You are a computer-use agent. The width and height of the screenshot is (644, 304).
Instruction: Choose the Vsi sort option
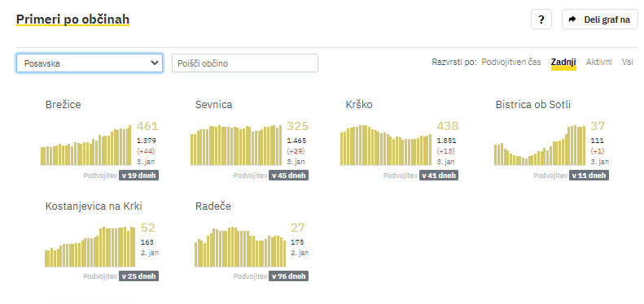point(627,62)
